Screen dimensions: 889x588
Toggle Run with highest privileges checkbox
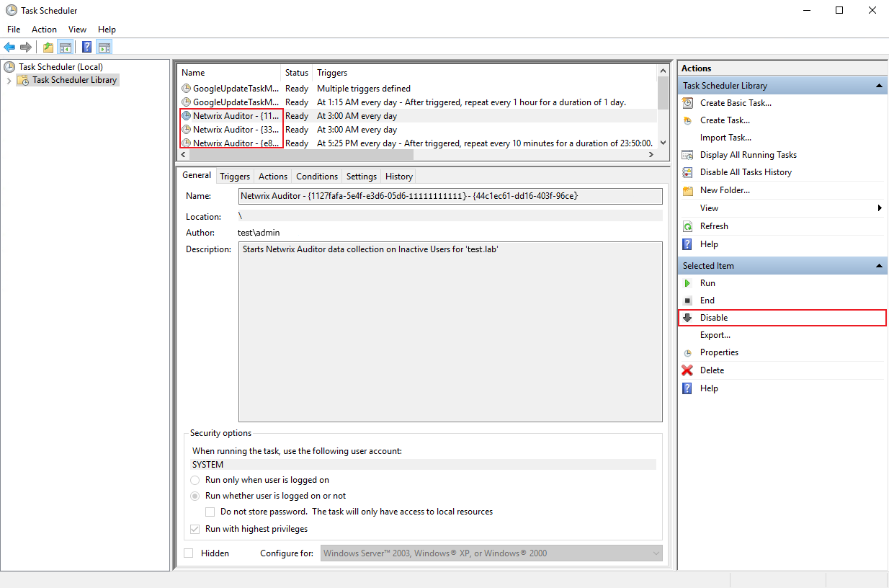pyautogui.click(x=195, y=529)
